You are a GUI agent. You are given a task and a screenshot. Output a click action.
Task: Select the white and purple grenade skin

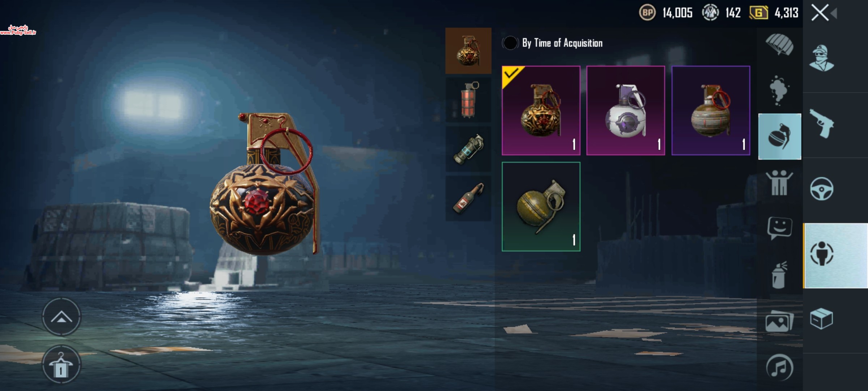[626, 110]
